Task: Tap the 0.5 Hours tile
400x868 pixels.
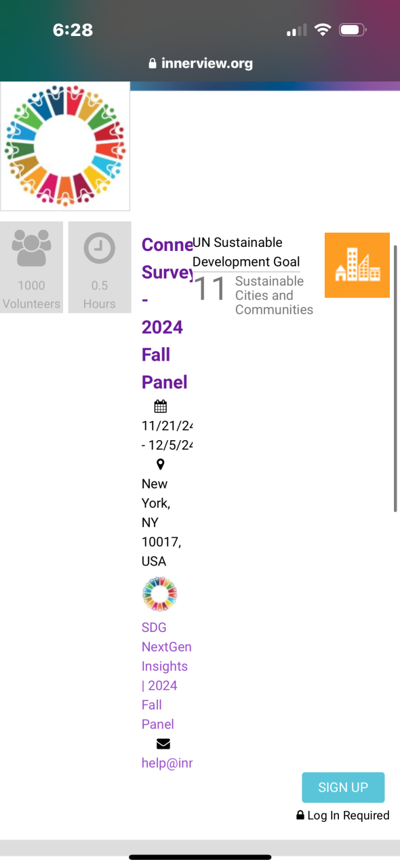Action: (x=100, y=267)
